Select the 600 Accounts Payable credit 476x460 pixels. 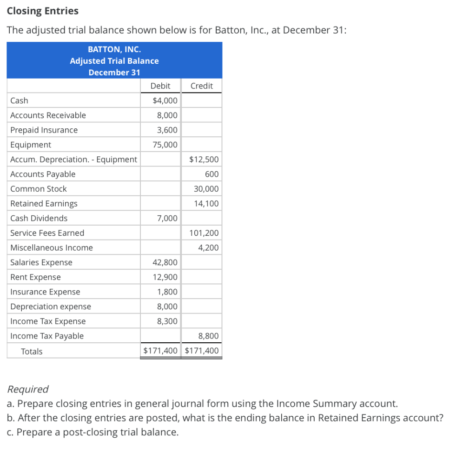coord(212,174)
